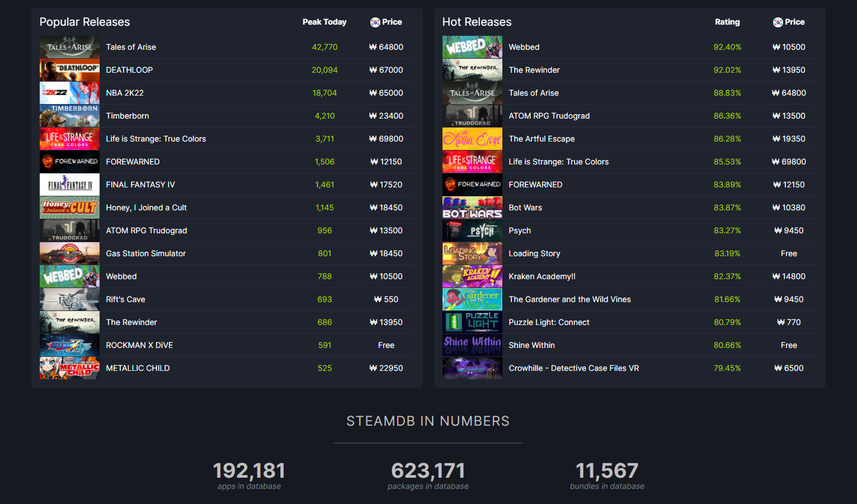This screenshot has width=857, height=504.
Task: Click the Rift's Cave thumbnail
Action: [69, 299]
